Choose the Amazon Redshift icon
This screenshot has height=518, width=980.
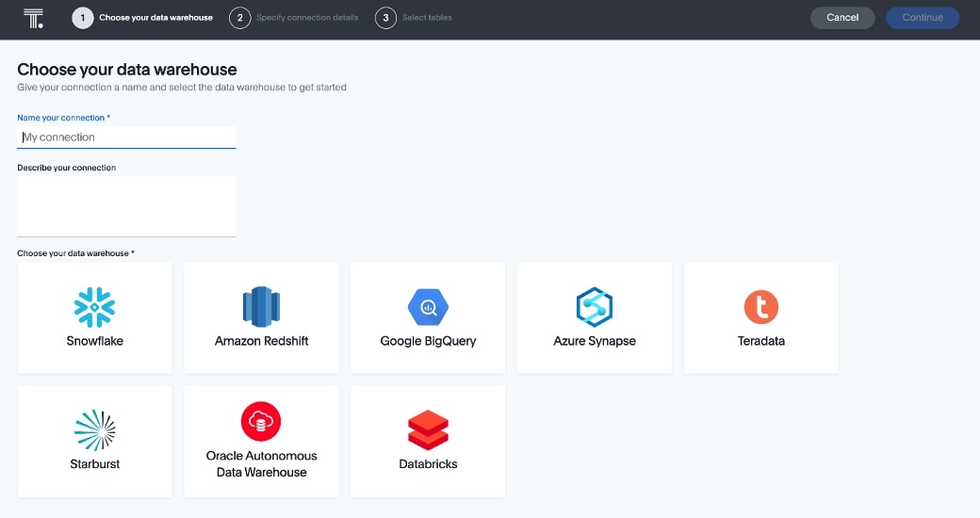tap(261, 307)
